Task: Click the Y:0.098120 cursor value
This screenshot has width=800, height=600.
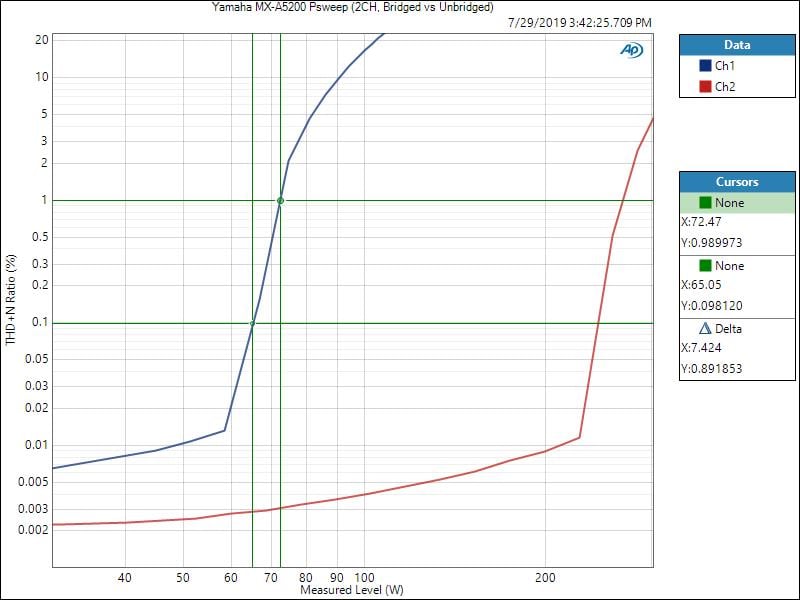Action: 711,306
